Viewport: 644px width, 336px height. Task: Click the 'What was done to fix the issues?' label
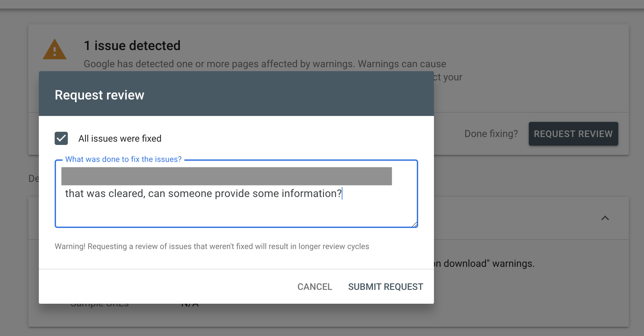tap(123, 159)
